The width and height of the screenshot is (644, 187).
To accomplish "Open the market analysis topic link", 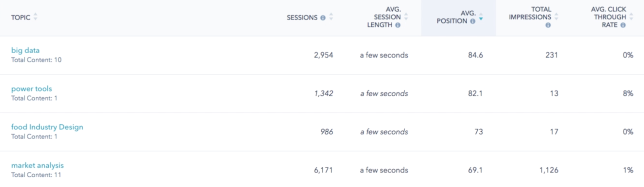I will pyautogui.click(x=37, y=165).
